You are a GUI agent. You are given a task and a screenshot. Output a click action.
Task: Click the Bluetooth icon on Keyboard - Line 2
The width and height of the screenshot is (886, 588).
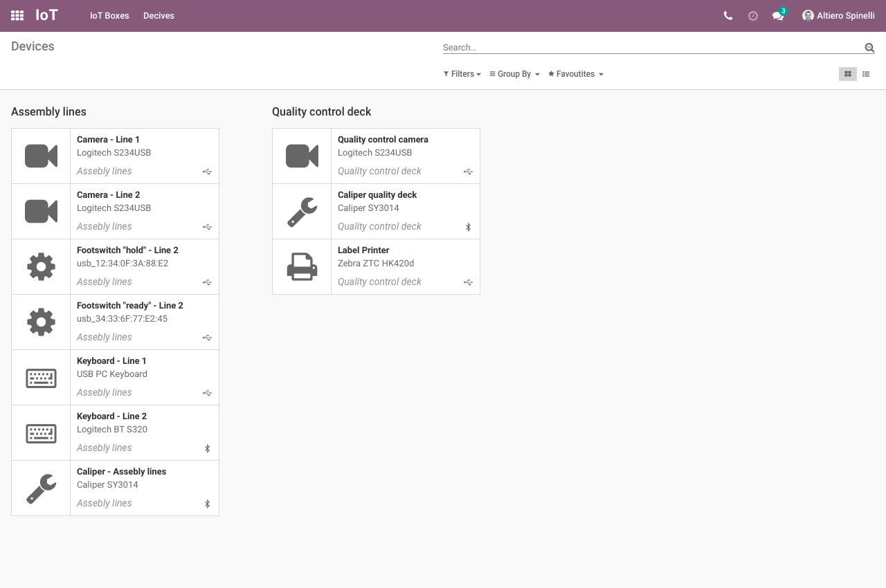[207, 448]
